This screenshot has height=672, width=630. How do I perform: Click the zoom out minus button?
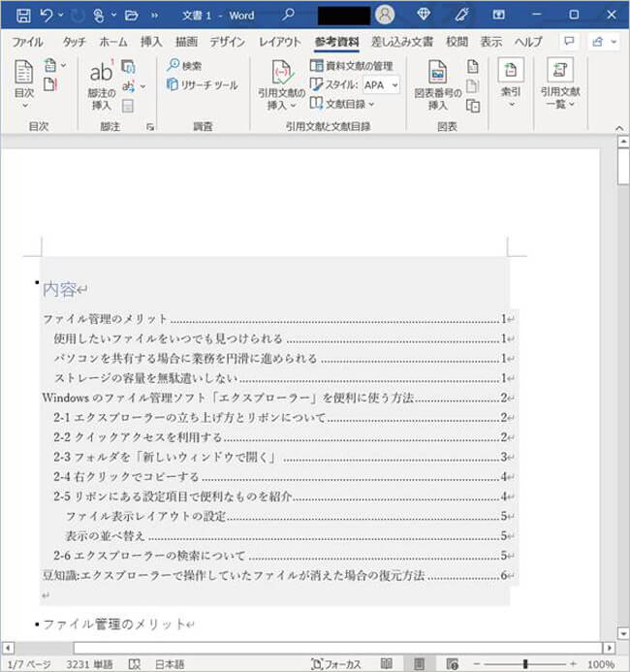pos(477,664)
